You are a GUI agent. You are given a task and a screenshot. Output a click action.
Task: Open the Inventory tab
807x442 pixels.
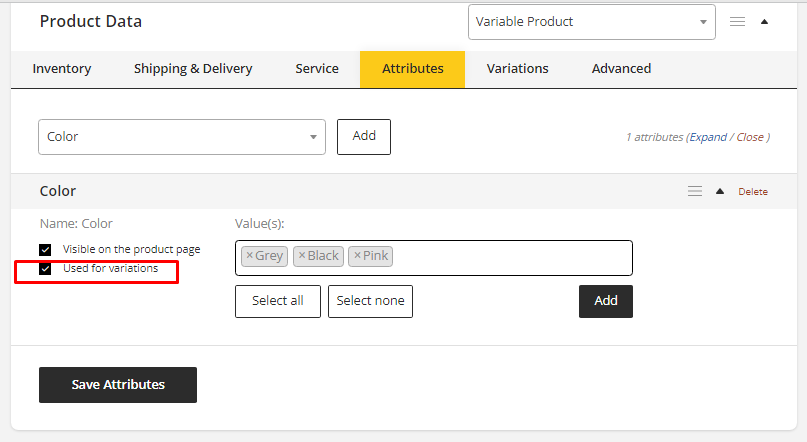62,69
